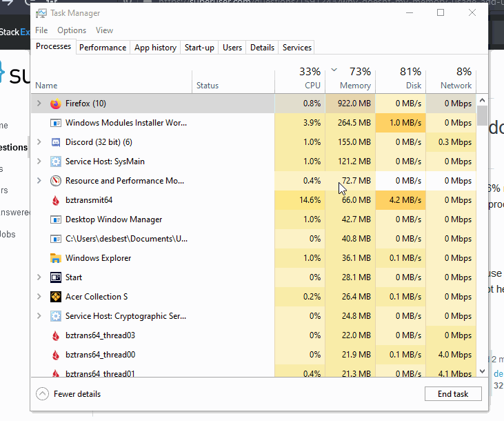Screen dimensions: 504x421
Task: Click the scrollbar down arrow in process list
Action: tap(482, 371)
